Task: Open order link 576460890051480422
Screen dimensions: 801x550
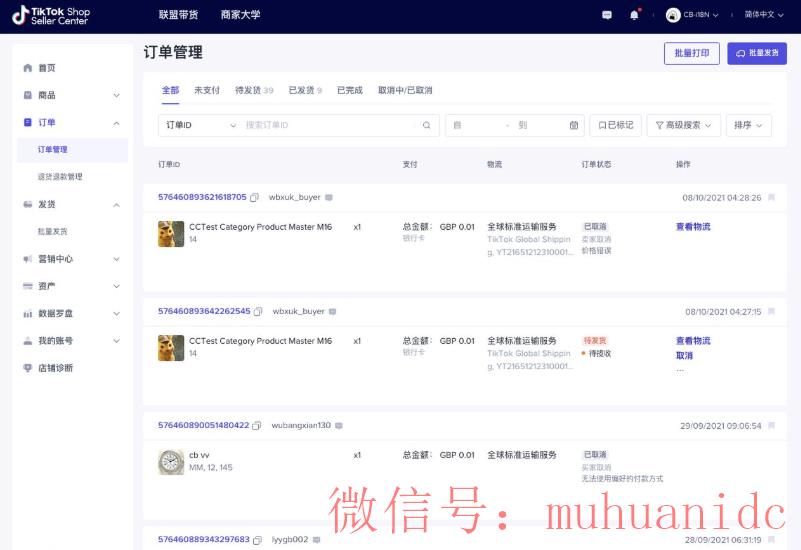Action: tap(203, 425)
